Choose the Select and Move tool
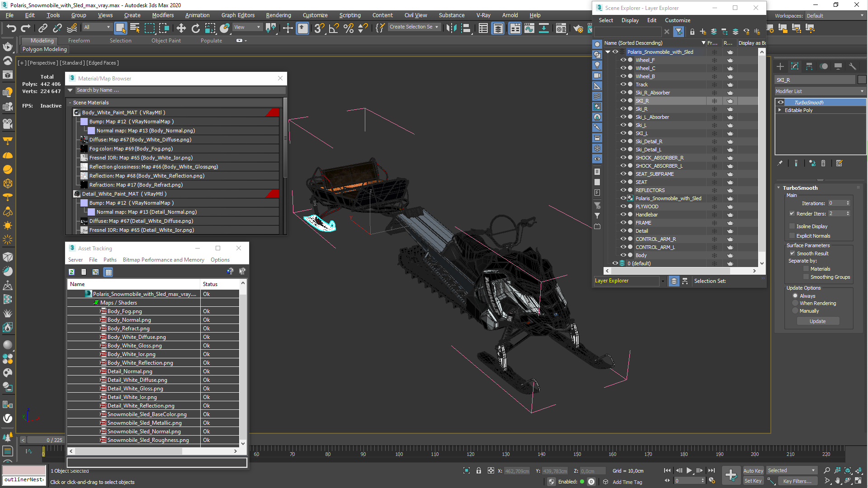This screenshot has height=488, width=868. coord(181,28)
